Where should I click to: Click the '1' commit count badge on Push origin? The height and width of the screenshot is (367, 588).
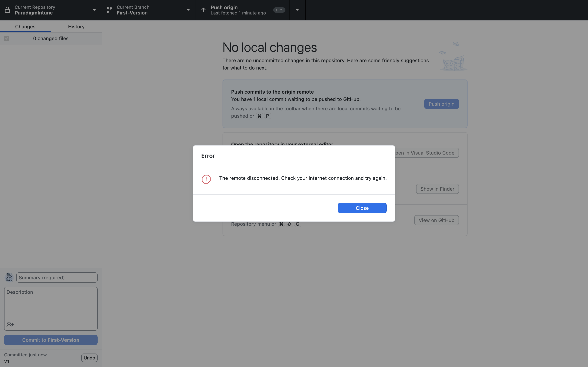pos(279,10)
